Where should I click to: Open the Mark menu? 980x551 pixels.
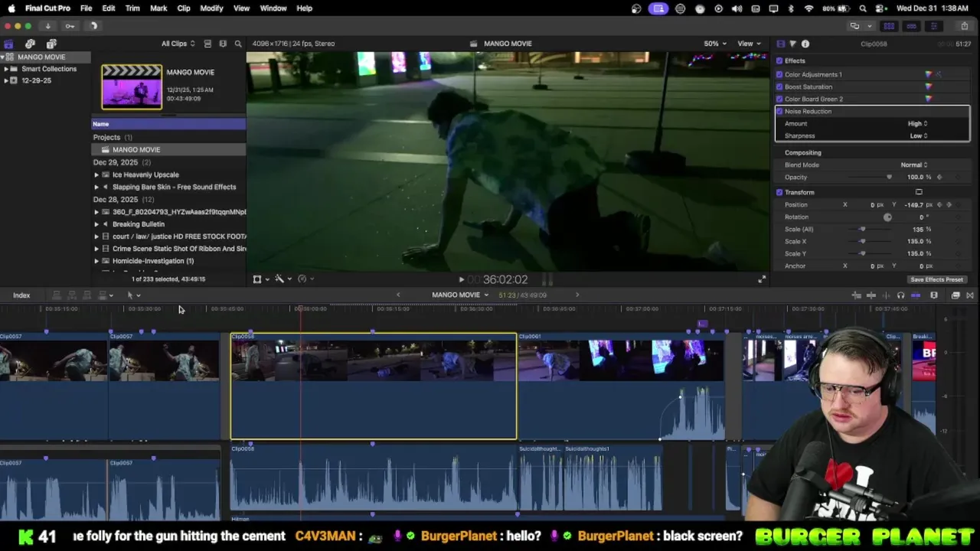tap(158, 8)
